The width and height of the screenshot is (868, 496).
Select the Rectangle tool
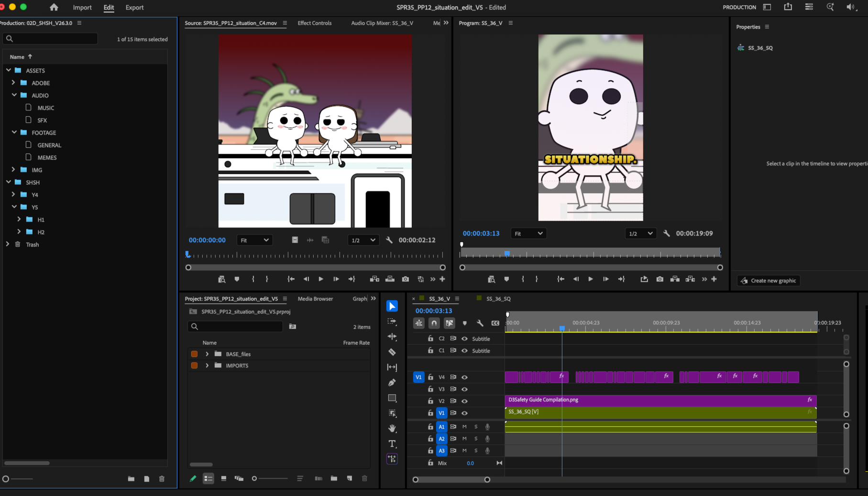click(392, 398)
